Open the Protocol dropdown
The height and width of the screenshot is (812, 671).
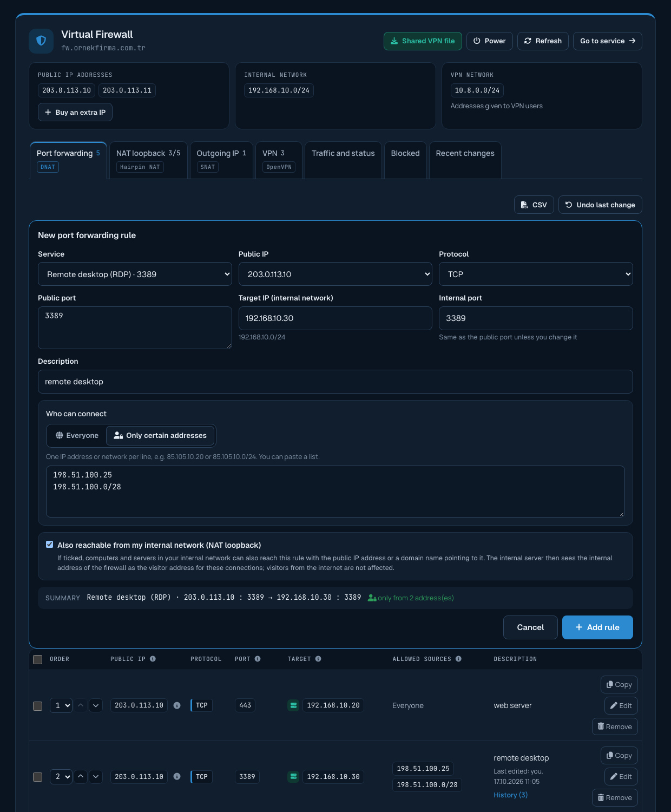(x=536, y=274)
